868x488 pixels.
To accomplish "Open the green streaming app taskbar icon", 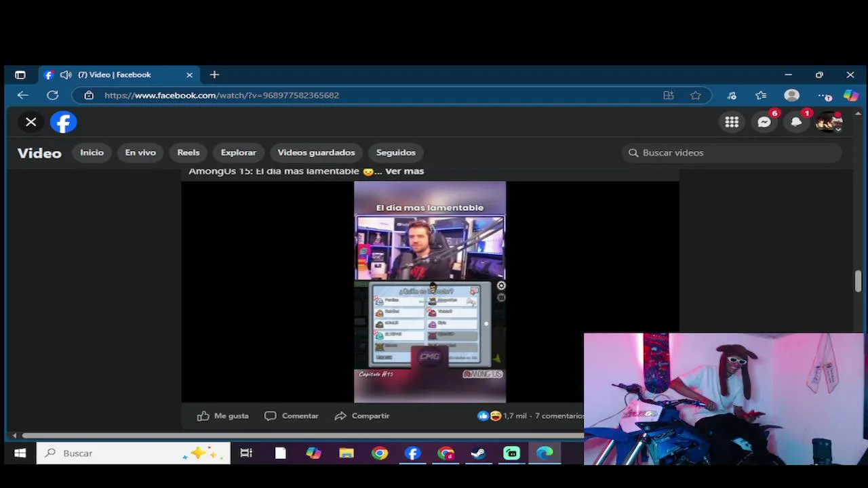I will (x=511, y=453).
